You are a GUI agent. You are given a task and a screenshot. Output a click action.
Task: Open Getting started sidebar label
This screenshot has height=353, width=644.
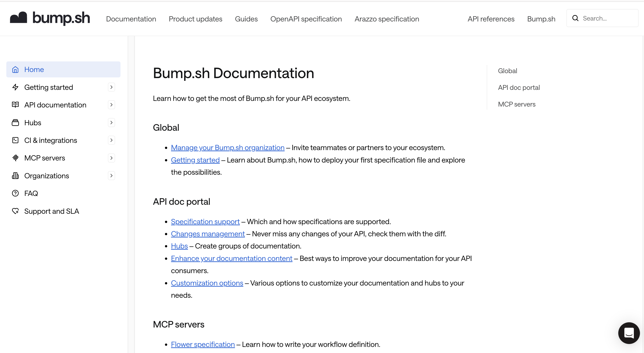pos(49,87)
